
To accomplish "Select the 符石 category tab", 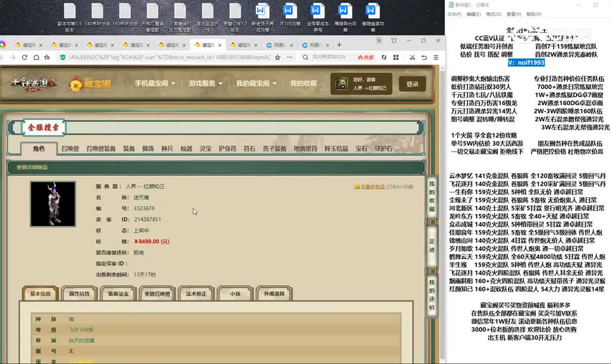I will [x=249, y=149].
